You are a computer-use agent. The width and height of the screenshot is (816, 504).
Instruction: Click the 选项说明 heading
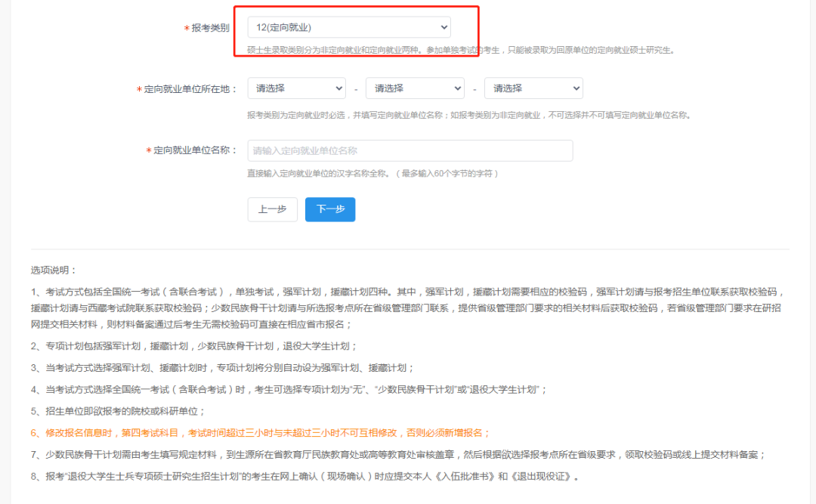(x=54, y=270)
